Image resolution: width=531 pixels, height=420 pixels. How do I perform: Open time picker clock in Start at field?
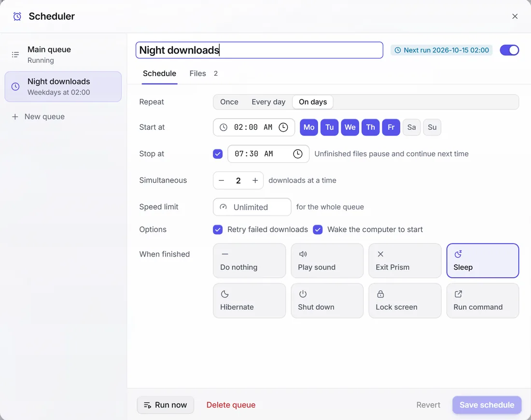click(x=283, y=127)
